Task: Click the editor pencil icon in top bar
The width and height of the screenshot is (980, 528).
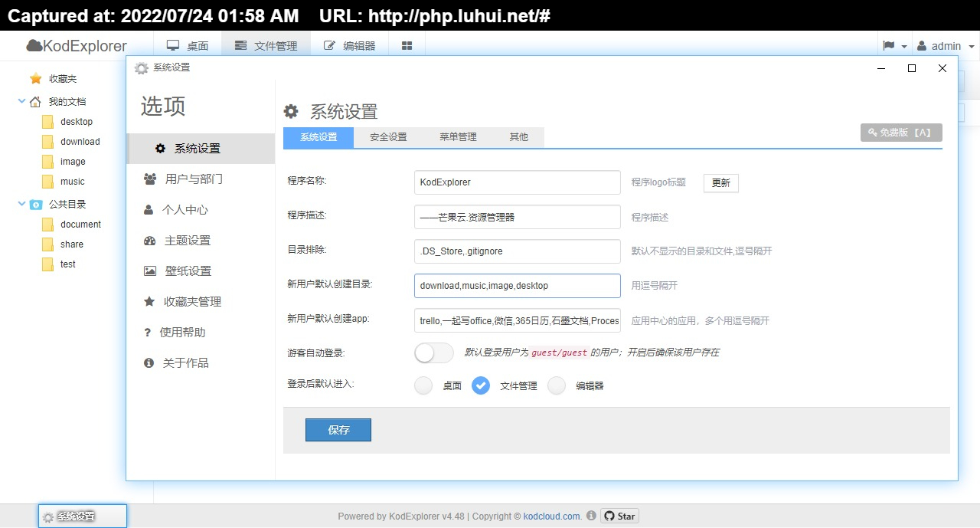Action: tap(329, 46)
